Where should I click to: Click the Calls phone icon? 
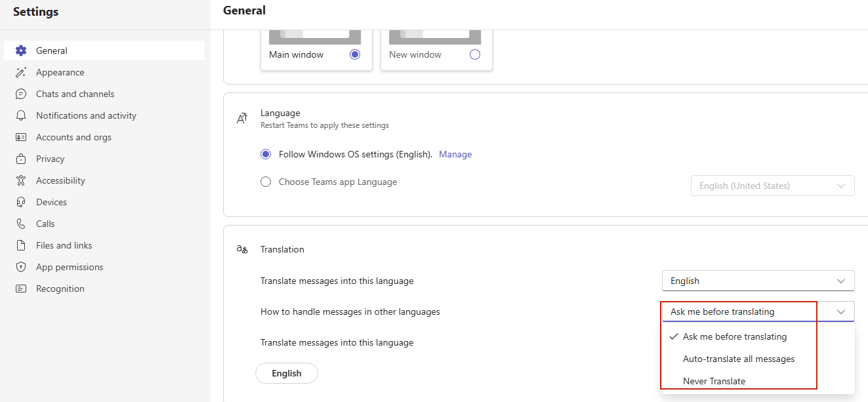click(21, 224)
